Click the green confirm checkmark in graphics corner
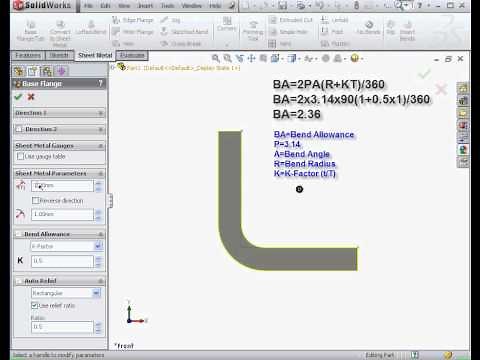The width and height of the screenshot is (480, 360). coord(424,74)
